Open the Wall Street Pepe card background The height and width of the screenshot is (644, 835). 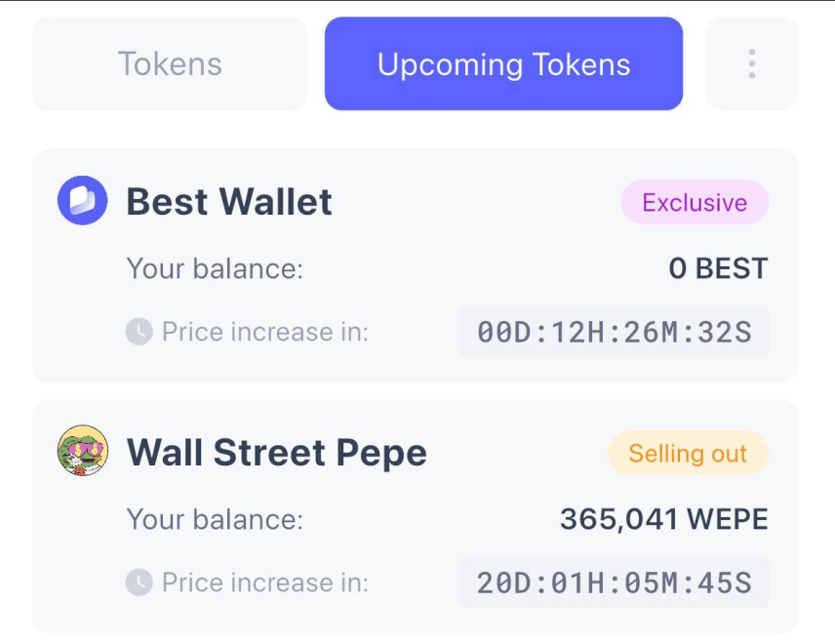pyautogui.click(x=416, y=516)
